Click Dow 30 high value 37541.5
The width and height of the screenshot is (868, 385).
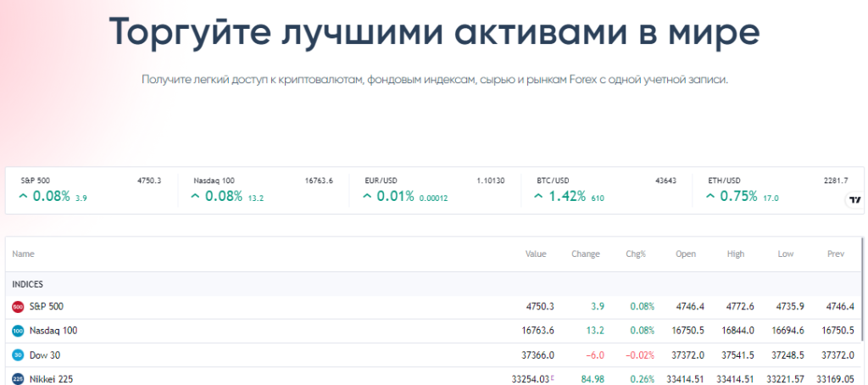click(x=738, y=355)
